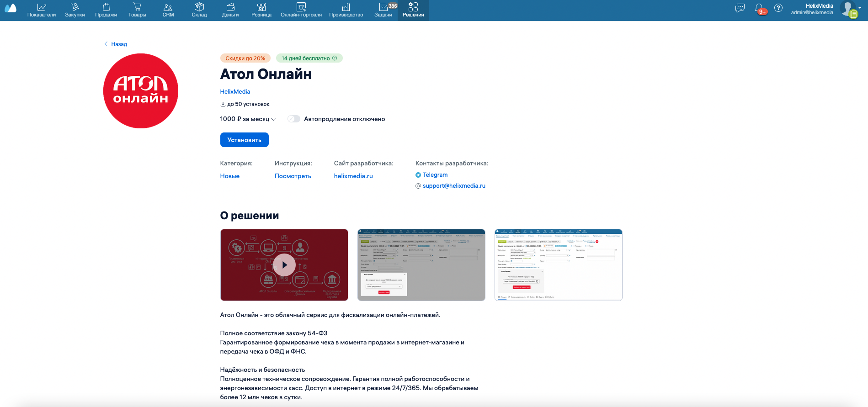Open the help question mark icon
The image size is (868, 407).
point(778,8)
